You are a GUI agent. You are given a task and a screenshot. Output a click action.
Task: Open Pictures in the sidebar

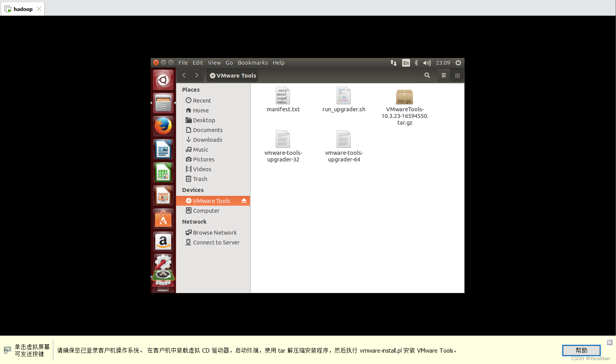pos(213,159)
